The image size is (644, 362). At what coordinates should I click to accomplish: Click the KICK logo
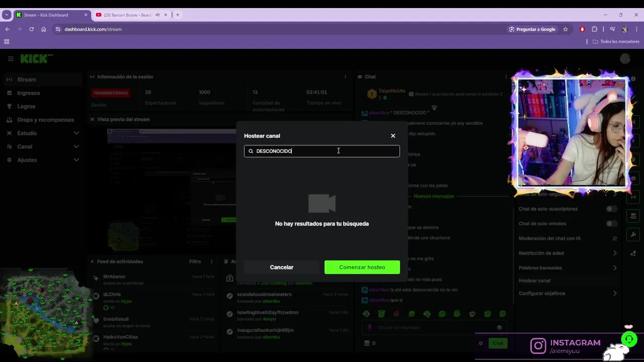tap(37, 59)
